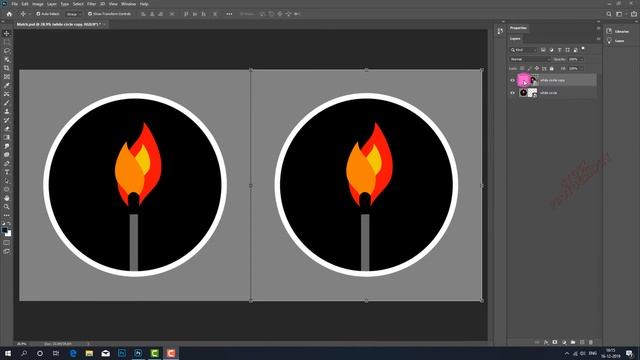Open the Edit Toolbar three-dots button
The height and width of the screenshot is (360, 640).
(7, 215)
